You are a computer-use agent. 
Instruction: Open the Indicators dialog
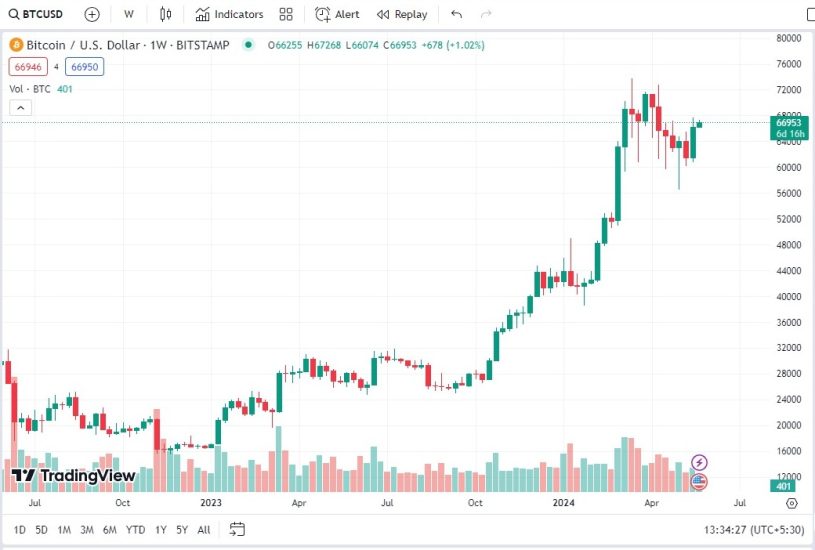click(x=229, y=14)
